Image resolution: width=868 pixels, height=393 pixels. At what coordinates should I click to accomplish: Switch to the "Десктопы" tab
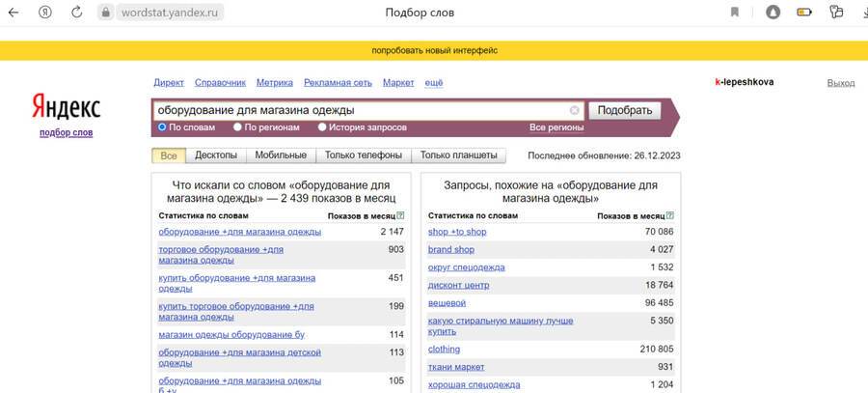pyautogui.click(x=216, y=155)
